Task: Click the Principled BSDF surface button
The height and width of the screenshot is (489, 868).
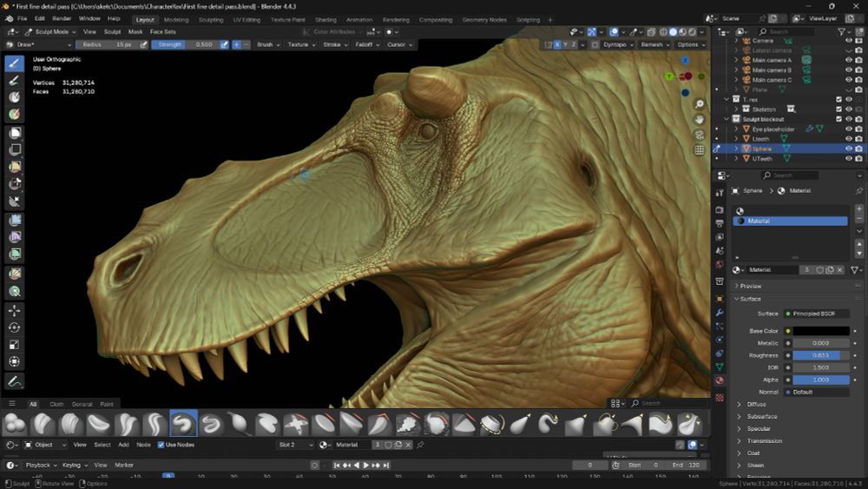Action: pos(816,314)
